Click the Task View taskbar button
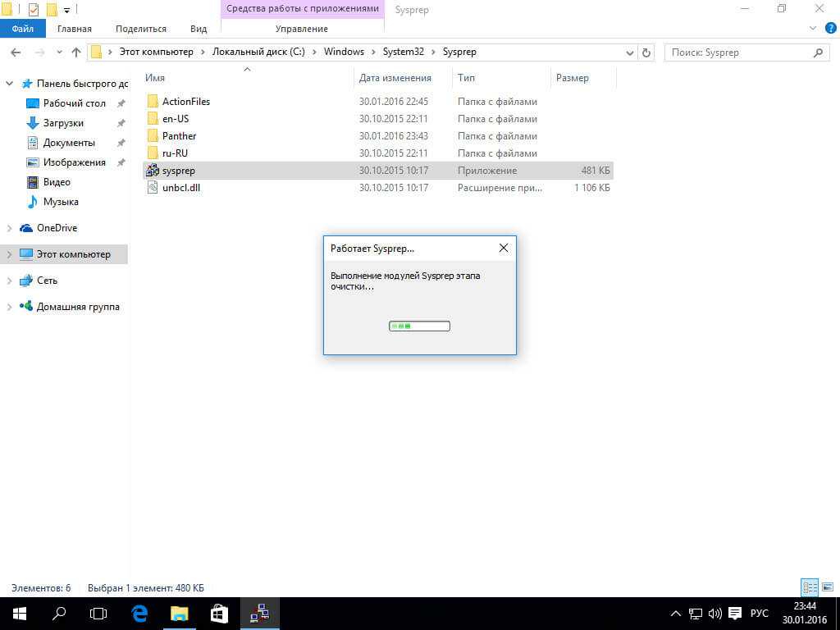Viewport: 840px width, 630px height. (98, 613)
